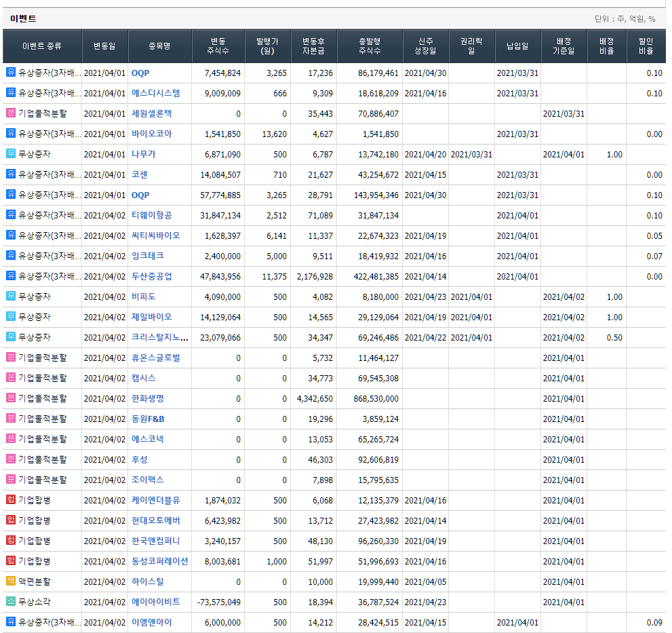Click the 합 icon in 현대오토에버 row
Screen dimensions: 672x633
11,520
